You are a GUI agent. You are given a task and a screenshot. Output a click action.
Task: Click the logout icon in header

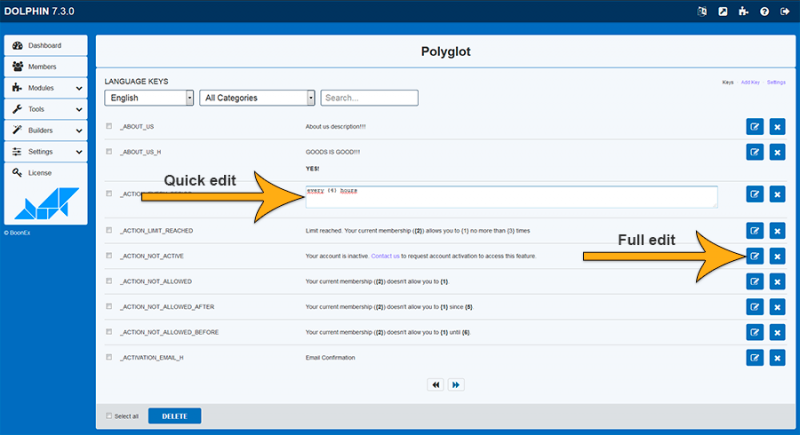point(785,11)
